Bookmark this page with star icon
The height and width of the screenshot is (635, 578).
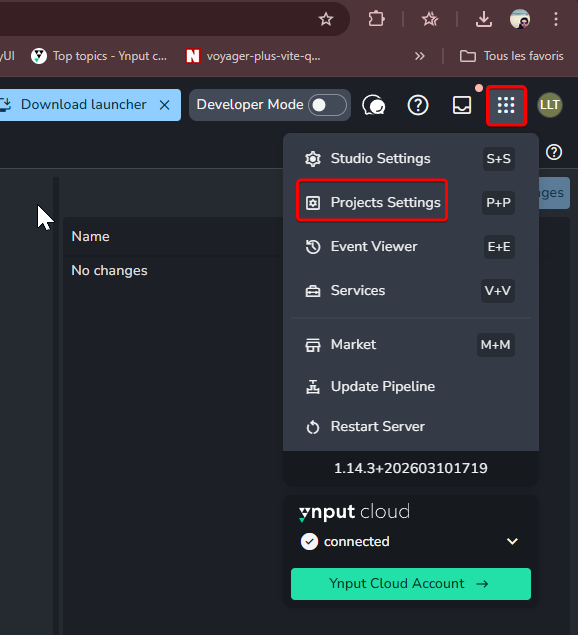click(x=326, y=19)
